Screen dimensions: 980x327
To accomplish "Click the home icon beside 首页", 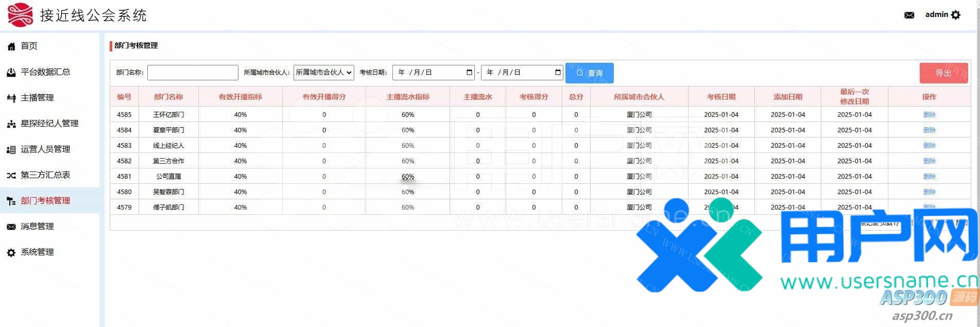I will pyautogui.click(x=11, y=47).
